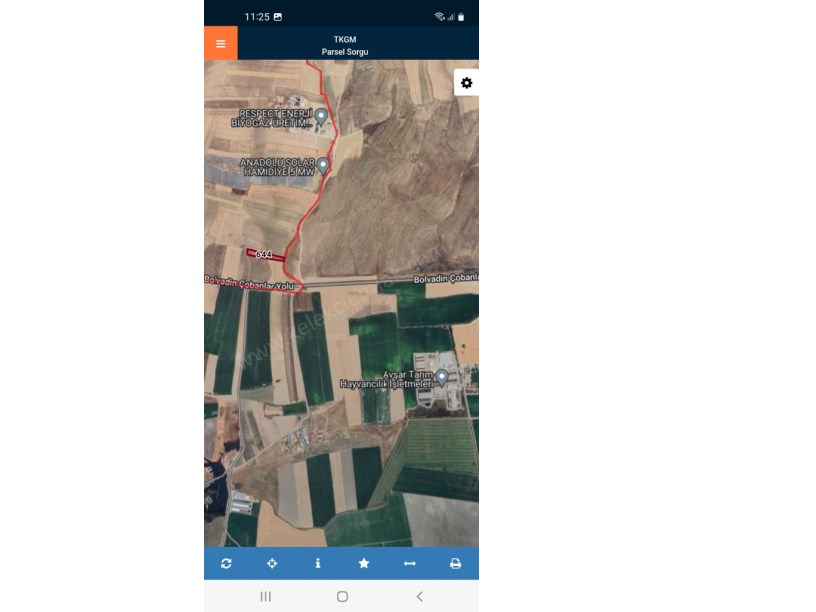
Task: Tap the Anadolu Solar Hamidiye map pin
Action: tap(323, 165)
